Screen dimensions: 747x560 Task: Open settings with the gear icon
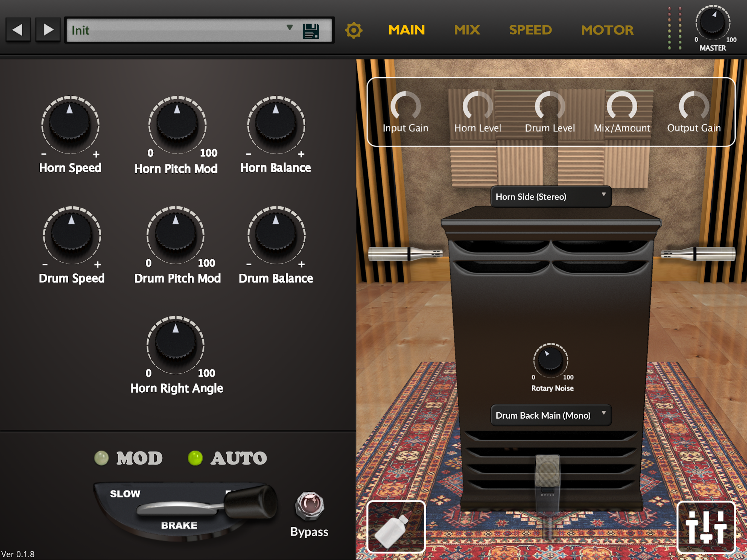[x=354, y=30]
